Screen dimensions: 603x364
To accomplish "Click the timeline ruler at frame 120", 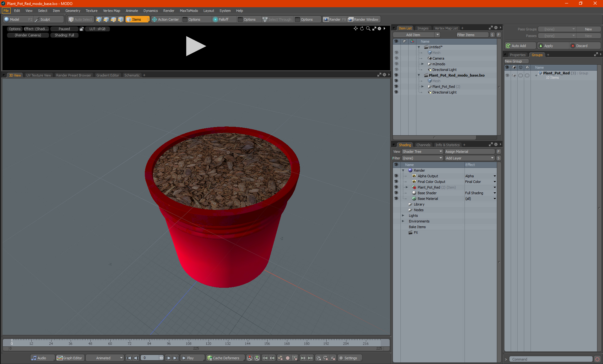I will tap(208, 341).
